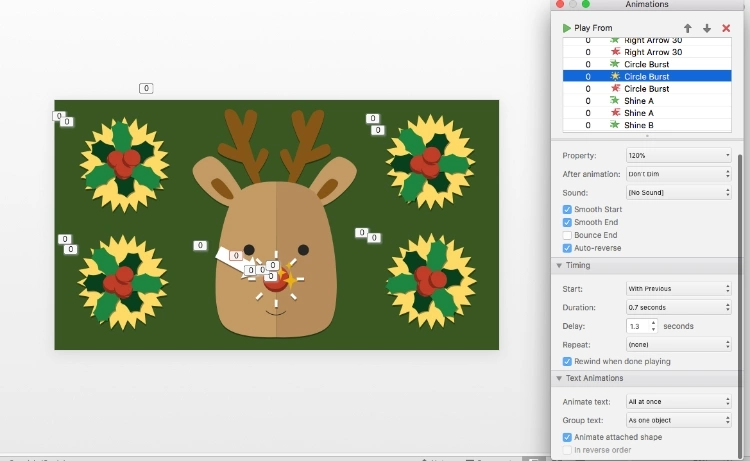Image resolution: width=750 pixels, height=461 pixels.
Task: Disable the Auto-reverse checkbox
Action: pos(568,248)
